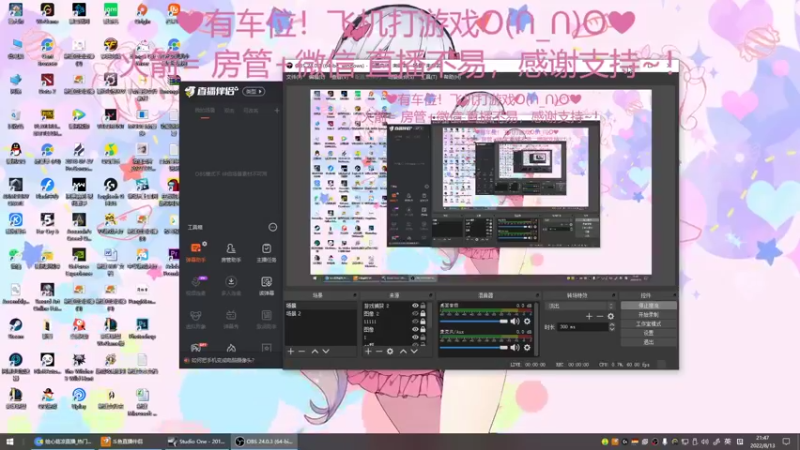Remove the selected scene with the minus icon

pyautogui.click(x=302, y=352)
